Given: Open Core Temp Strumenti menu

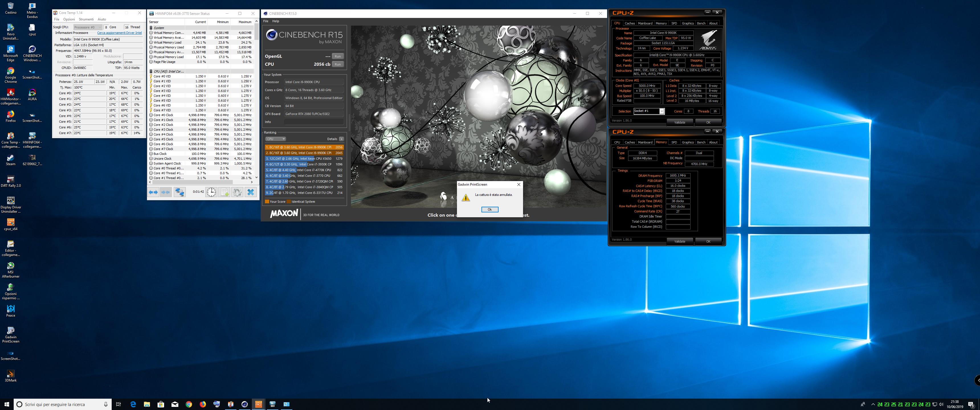Looking at the screenshot, I should (x=86, y=19).
